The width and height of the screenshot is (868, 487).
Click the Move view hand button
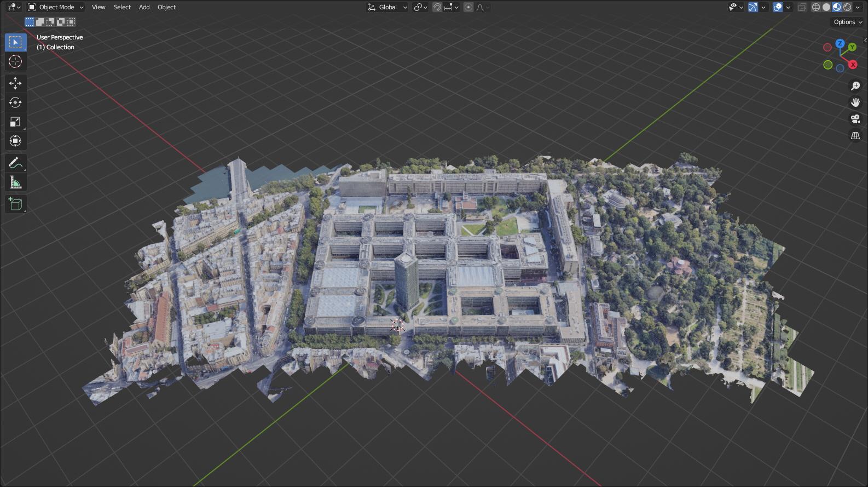(855, 102)
